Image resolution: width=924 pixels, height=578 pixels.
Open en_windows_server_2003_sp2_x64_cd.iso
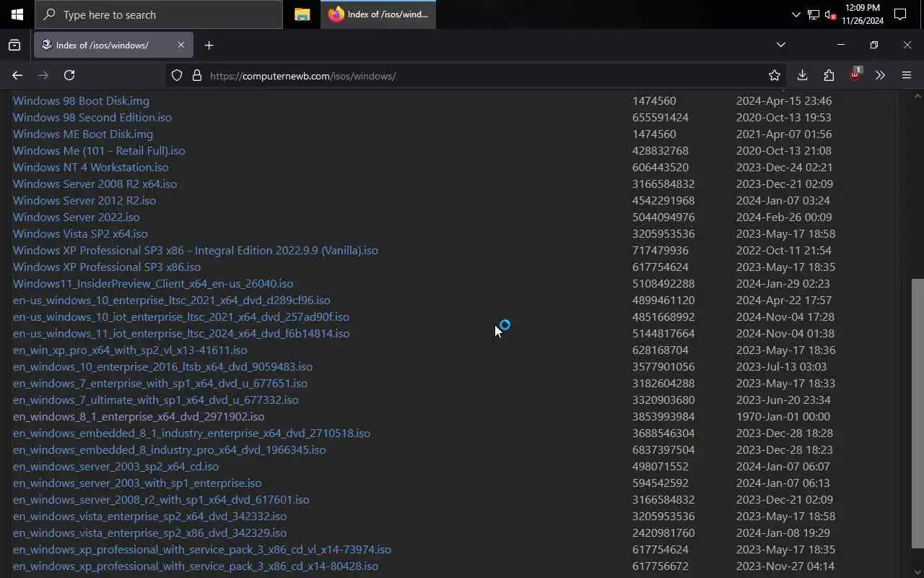pyautogui.click(x=115, y=467)
